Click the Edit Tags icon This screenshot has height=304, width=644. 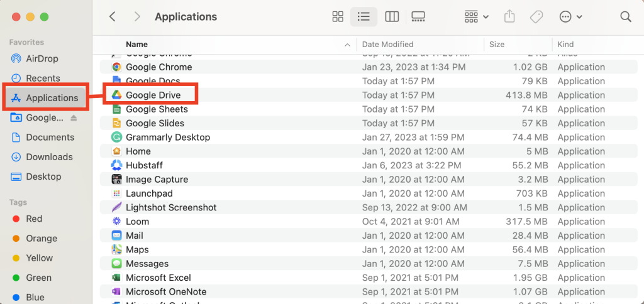pos(536,17)
